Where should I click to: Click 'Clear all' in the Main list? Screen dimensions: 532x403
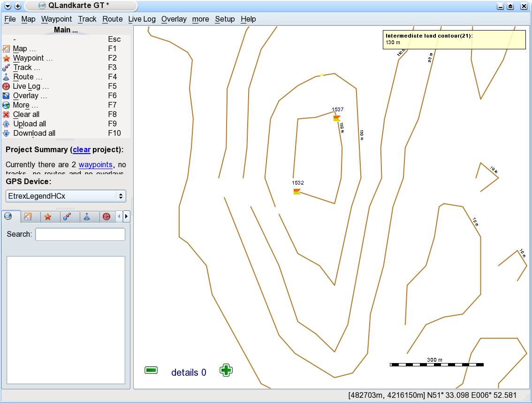[x=26, y=115]
